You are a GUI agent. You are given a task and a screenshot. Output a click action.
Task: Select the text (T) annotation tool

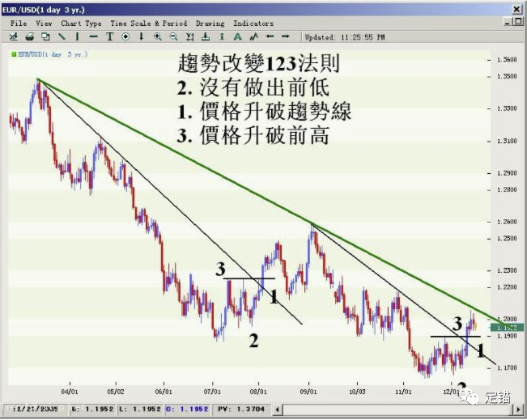point(109,36)
